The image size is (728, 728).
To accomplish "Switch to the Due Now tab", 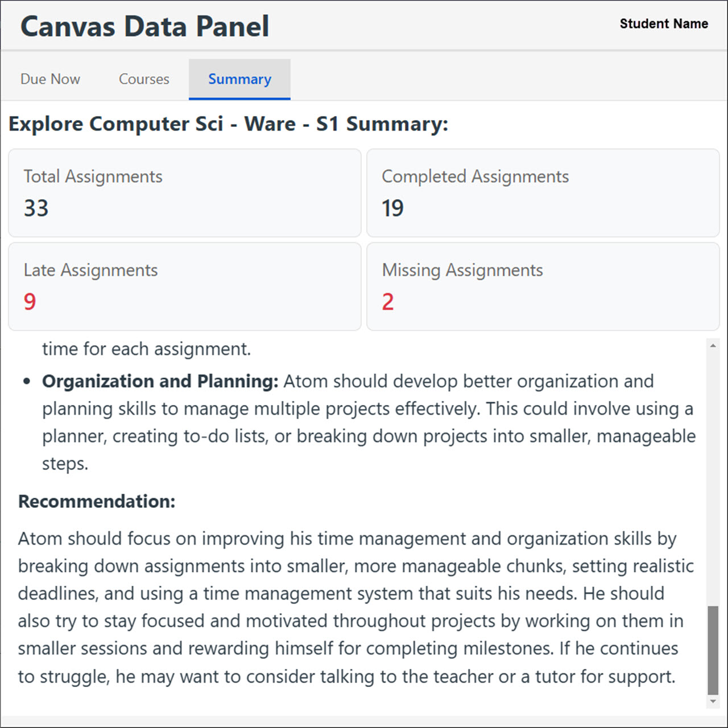I will click(x=50, y=79).
